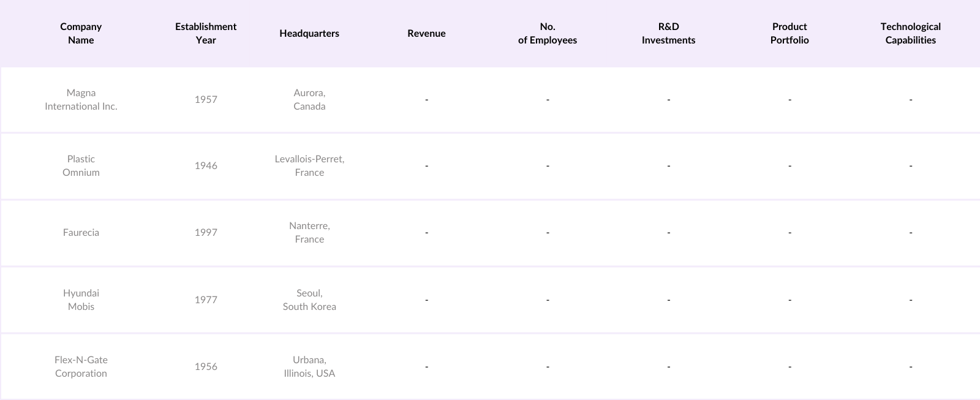Select the Seoul, South Korea cell
This screenshot has width=980, height=400.
(309, 300)
